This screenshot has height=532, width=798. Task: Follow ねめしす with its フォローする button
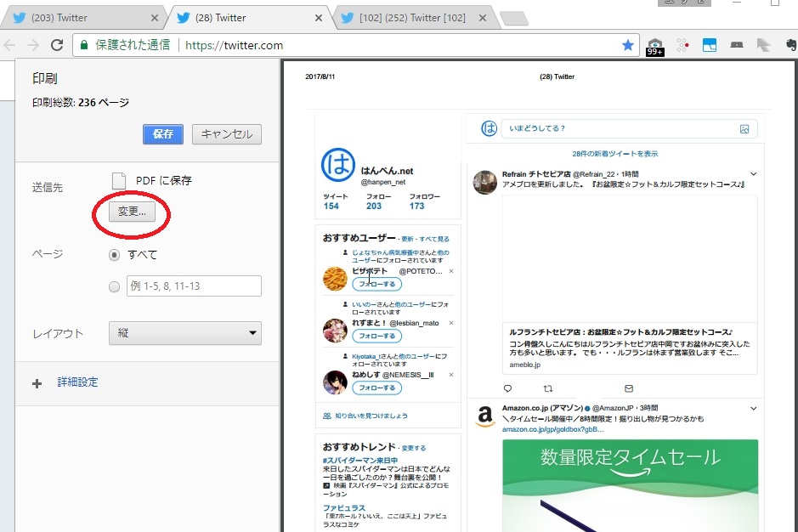pyautogui.click(x=377, y=388)
